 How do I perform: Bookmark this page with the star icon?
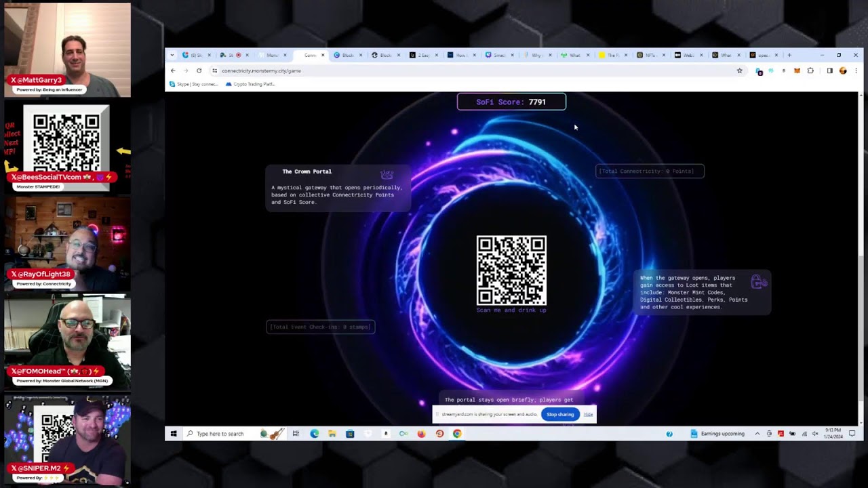pos(739,70)
